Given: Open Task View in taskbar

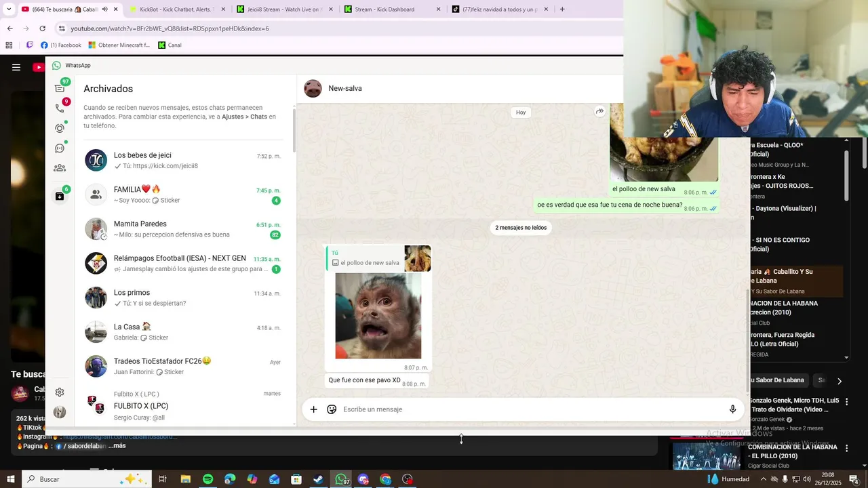Looking at the screenshot, I should (163, 479).
